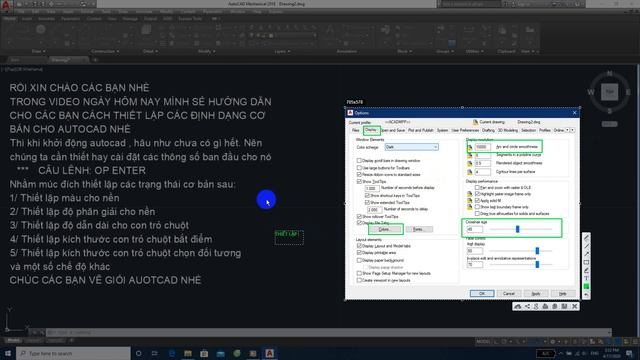The height and width of the screenshot is (360, 640).
Task: Click the Cortana circle in taskbar
Action: 138,353
